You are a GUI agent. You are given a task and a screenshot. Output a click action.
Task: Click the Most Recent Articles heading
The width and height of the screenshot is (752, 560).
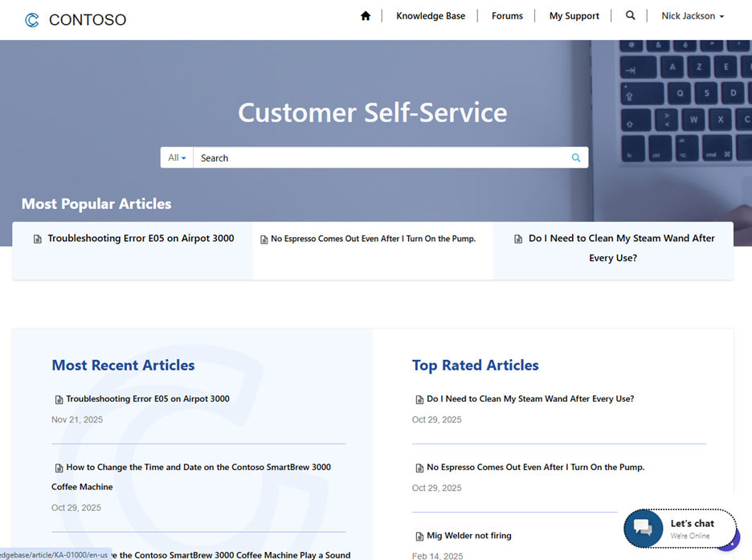pos(123,366)
